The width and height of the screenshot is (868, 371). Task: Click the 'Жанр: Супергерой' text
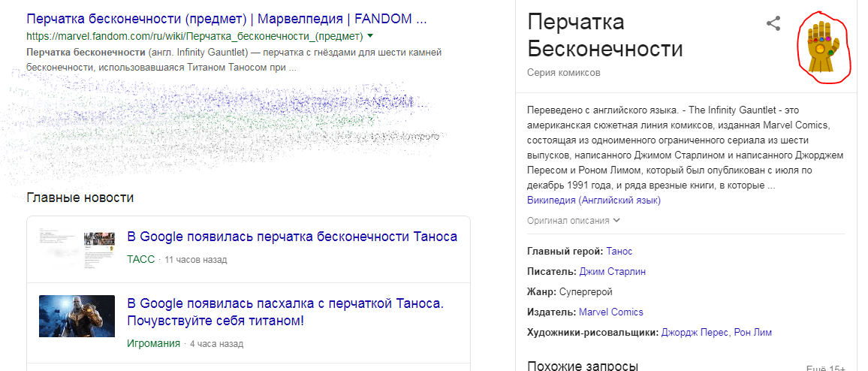tap(570, 292)
